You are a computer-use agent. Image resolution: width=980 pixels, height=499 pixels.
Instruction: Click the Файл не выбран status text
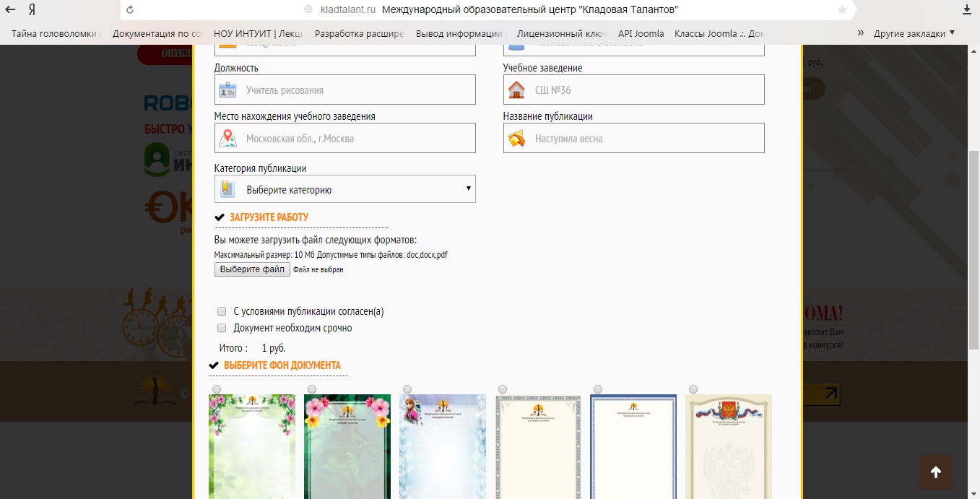pos(318,269)
